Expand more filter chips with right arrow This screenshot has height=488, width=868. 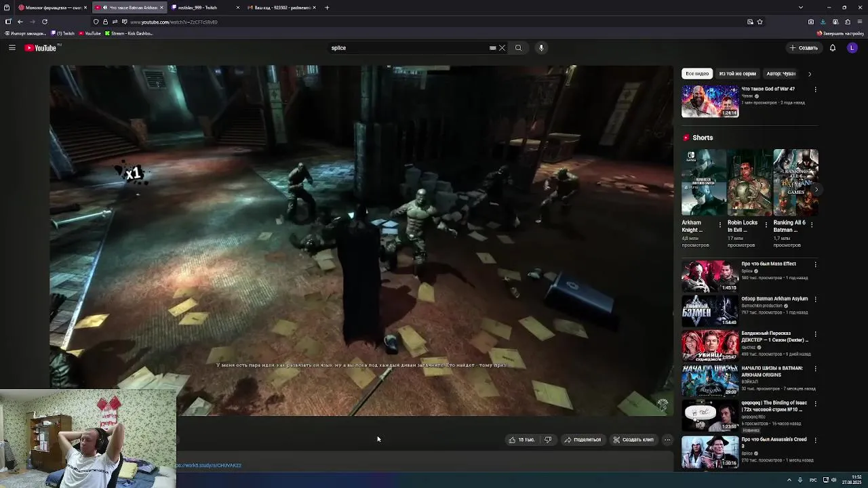809,74
